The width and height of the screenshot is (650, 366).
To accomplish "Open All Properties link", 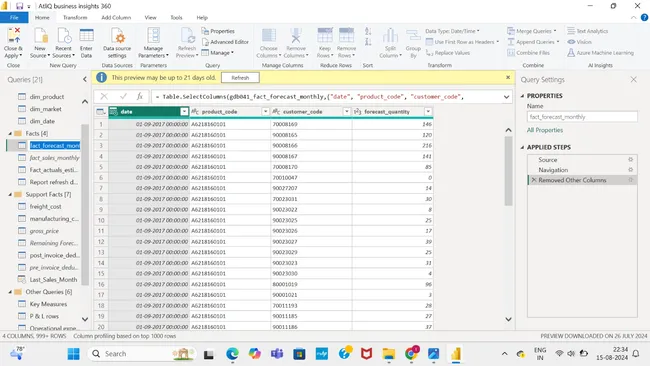I will click(545, 130).
